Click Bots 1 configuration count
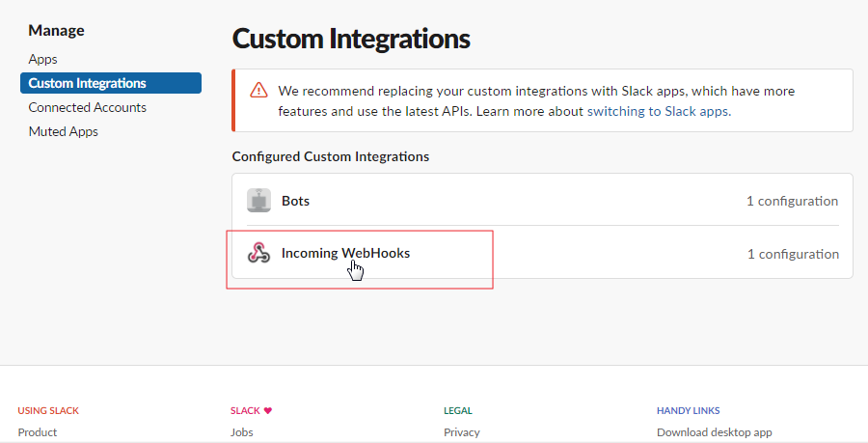This screenshot has height=443, width=868. [792, 201]
